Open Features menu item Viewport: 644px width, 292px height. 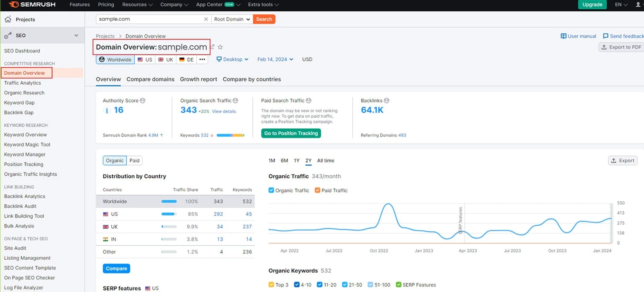coord(80,5)
